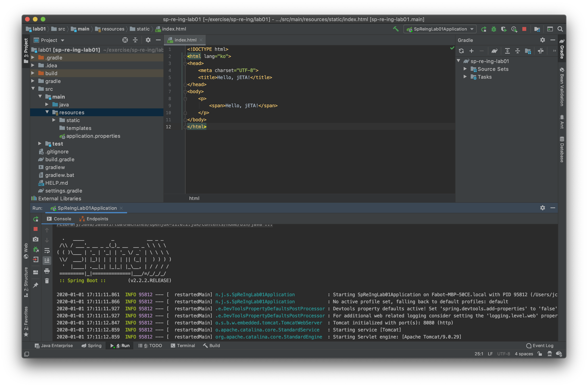Click the camera dump threads icon
Image resolution: width=588 pixels, height=387 pixels.
click(36, 239)
